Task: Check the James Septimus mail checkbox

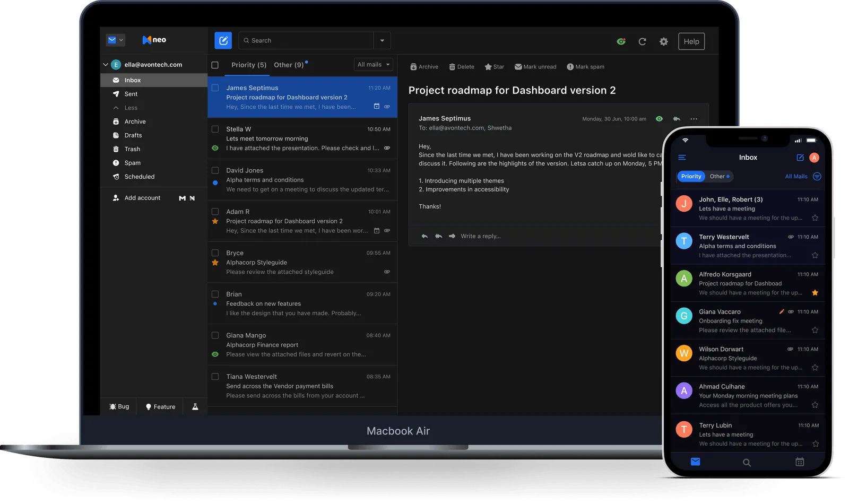Action: (x=215, y=88)
